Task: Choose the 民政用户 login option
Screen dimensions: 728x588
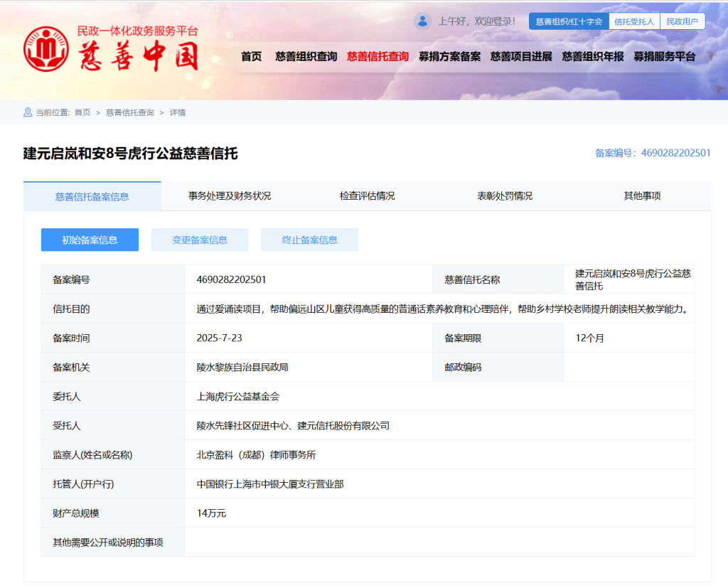Action: 682,21
